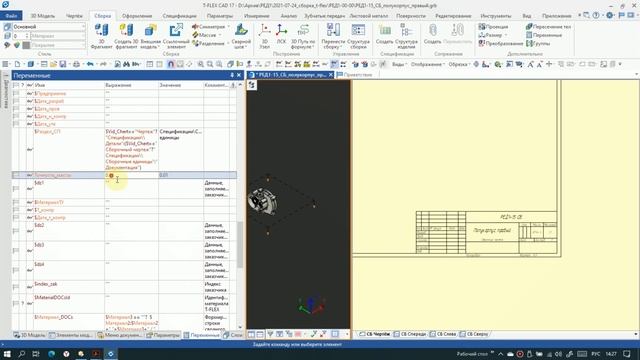
Task: Toggle flag checkbox for $Дата_разраб row
Action: (16, 101)
